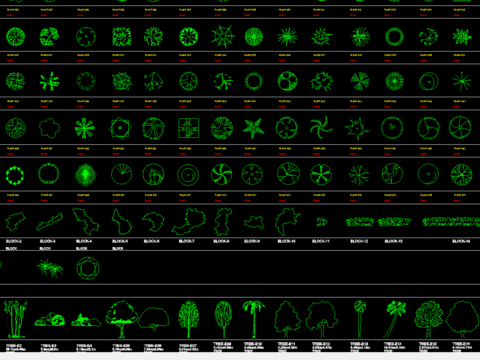The image size is (480, 360).
Task: Click the crescent double-circle plant symbol
Action: pos(429,81)
